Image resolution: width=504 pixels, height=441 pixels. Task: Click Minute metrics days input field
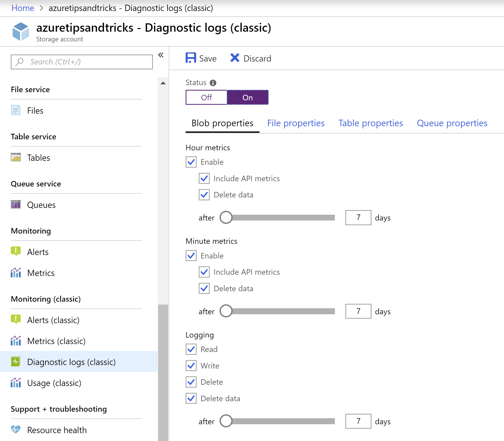pos(358,311)
